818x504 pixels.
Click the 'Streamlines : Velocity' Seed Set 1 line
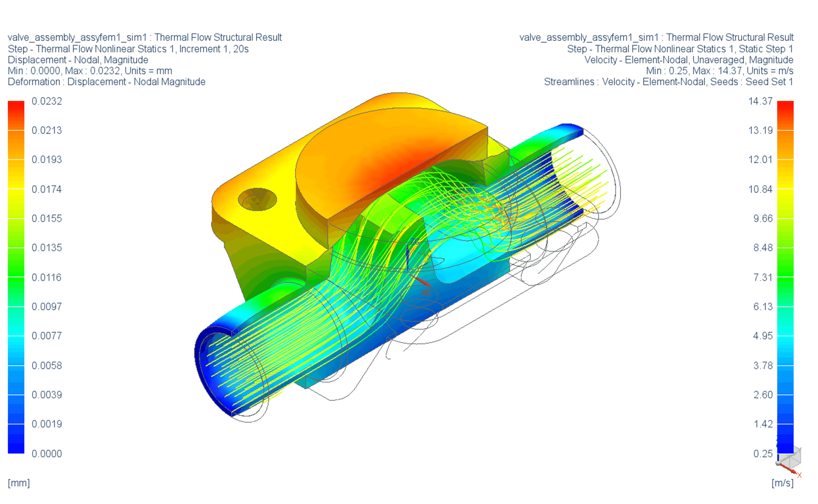pyautogui.click(x=669, y=82)
